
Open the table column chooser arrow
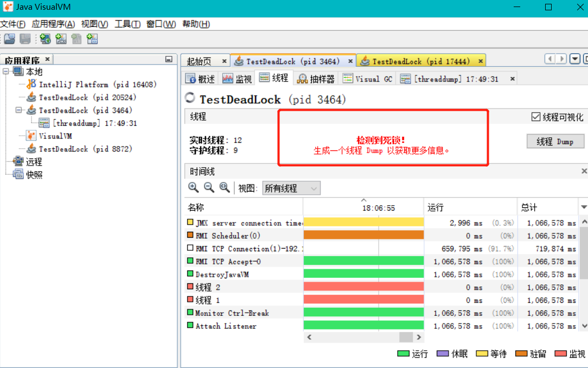click(x=584, y=207)
